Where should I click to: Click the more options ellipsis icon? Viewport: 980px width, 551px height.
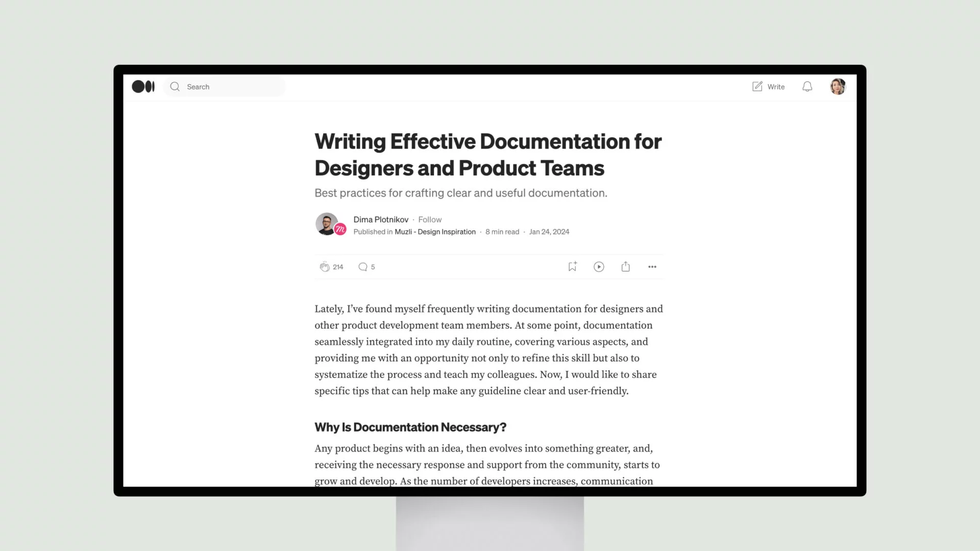coord(652,266)
